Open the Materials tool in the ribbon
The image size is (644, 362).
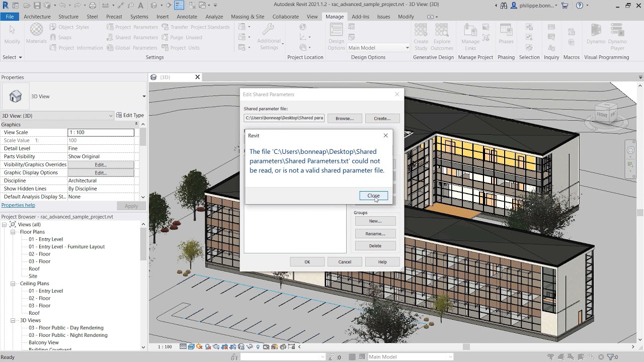[36, 34]
